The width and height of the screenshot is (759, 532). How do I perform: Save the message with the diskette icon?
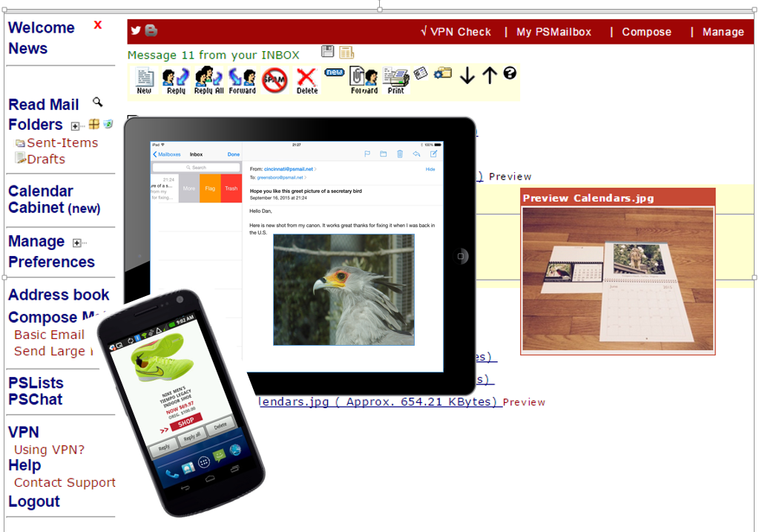(x=327, y=51)
